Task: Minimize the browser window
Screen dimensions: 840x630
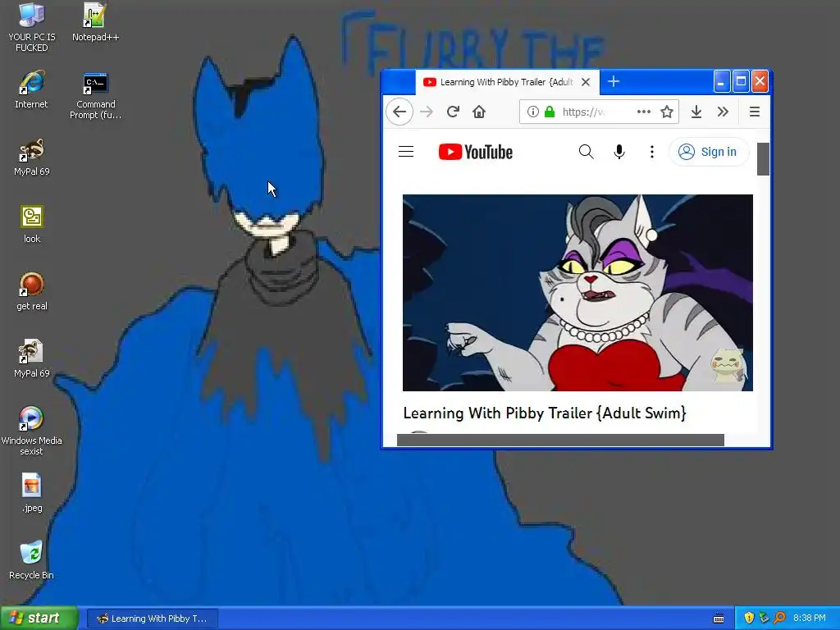Action: coord(722,82)
